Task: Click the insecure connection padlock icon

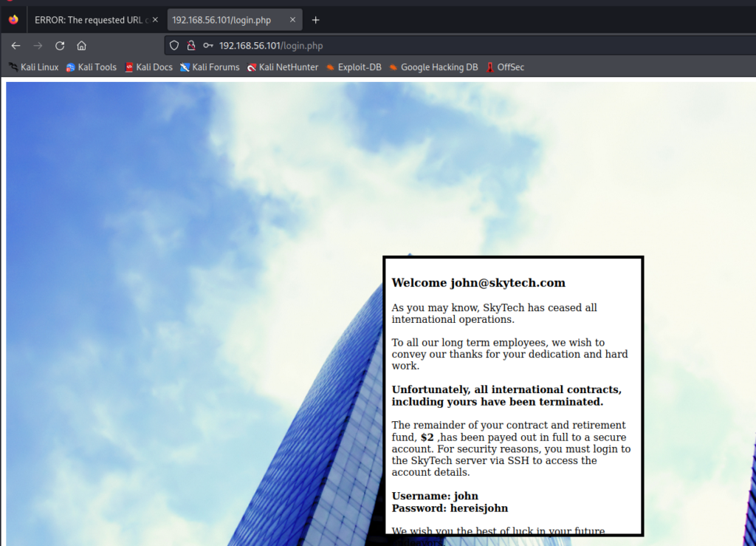Action: click(x=191, y=46)
